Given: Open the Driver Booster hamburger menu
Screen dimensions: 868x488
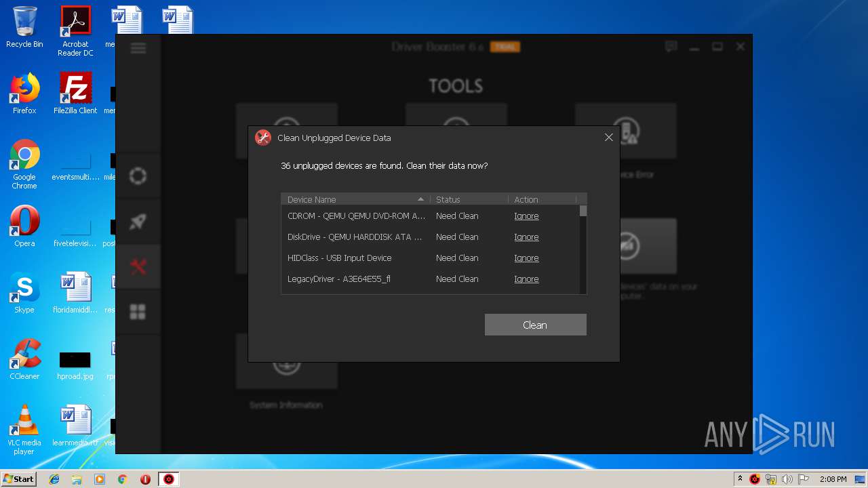Looking at the screenshot, I should pyautogui.click(x=138, y=47).
